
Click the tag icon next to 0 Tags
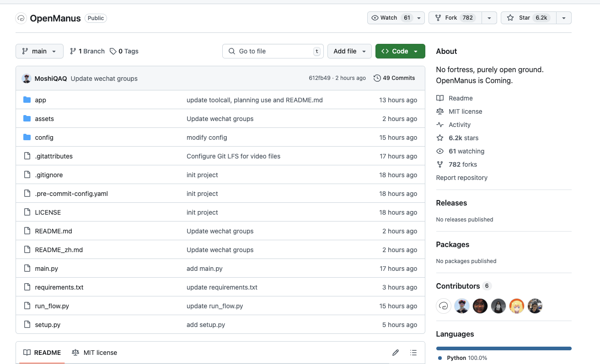(113, 51)
